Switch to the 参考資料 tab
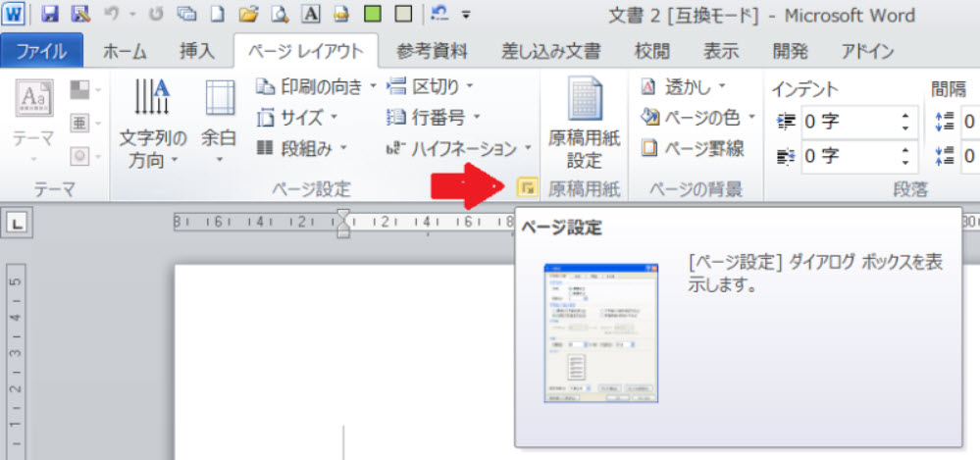This screenshot has width=980, height=460. 432,51
